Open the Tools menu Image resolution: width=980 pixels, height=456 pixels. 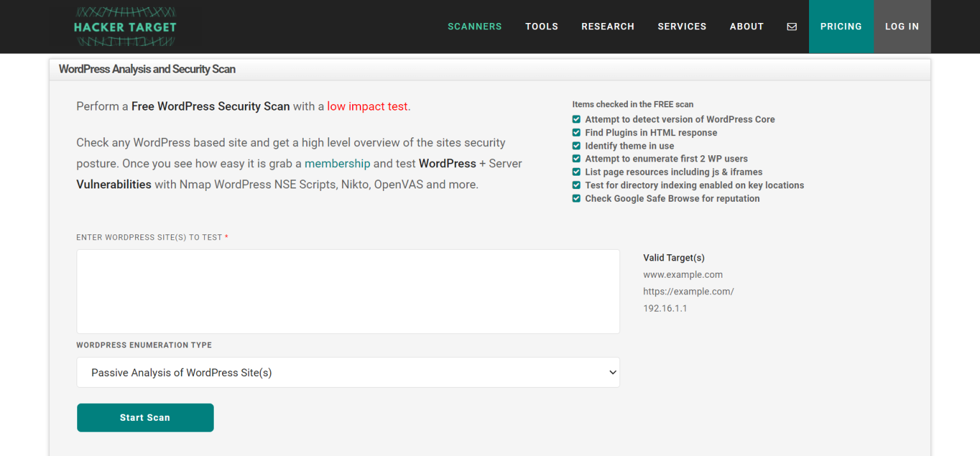pos(542,27)
